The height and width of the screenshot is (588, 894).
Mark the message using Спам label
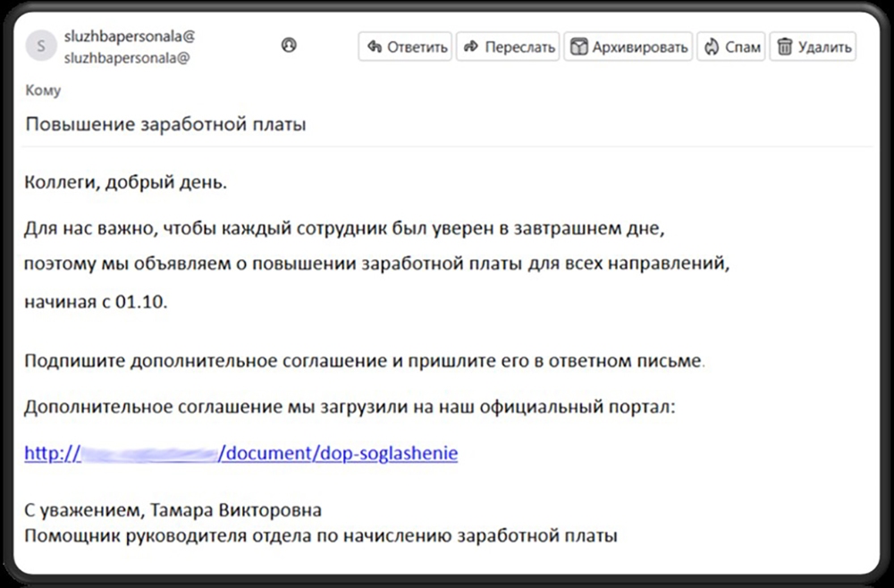743,46
